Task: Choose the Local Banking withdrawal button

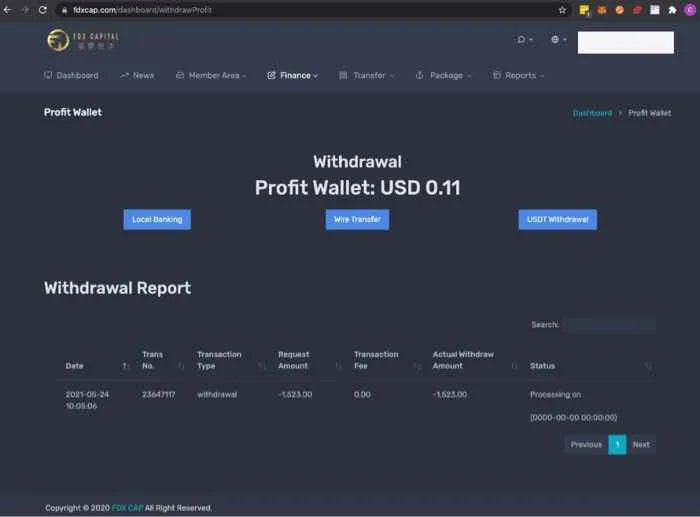Action: (157, 220)
